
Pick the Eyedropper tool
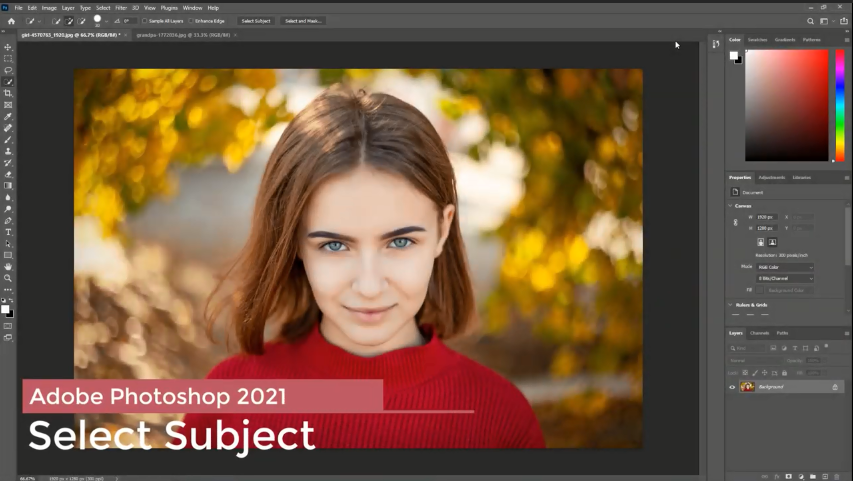8,116
